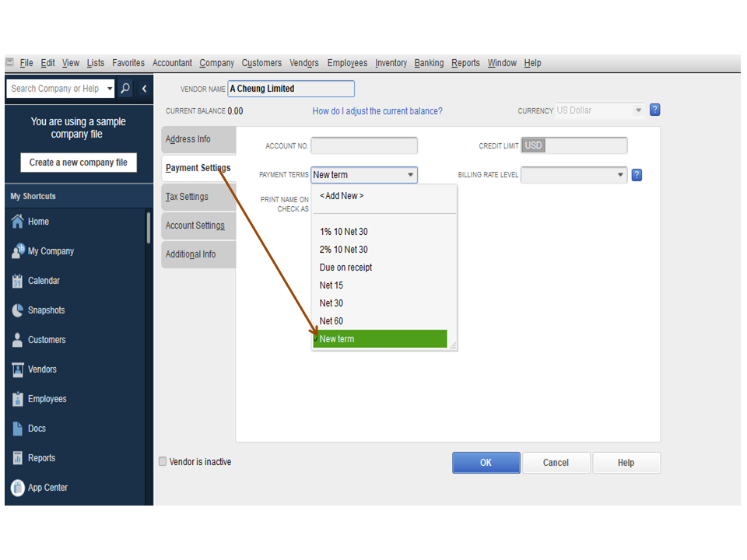Switch to Payment Settings tab
The height and width of the screenshot is (560, 747).
198,168
